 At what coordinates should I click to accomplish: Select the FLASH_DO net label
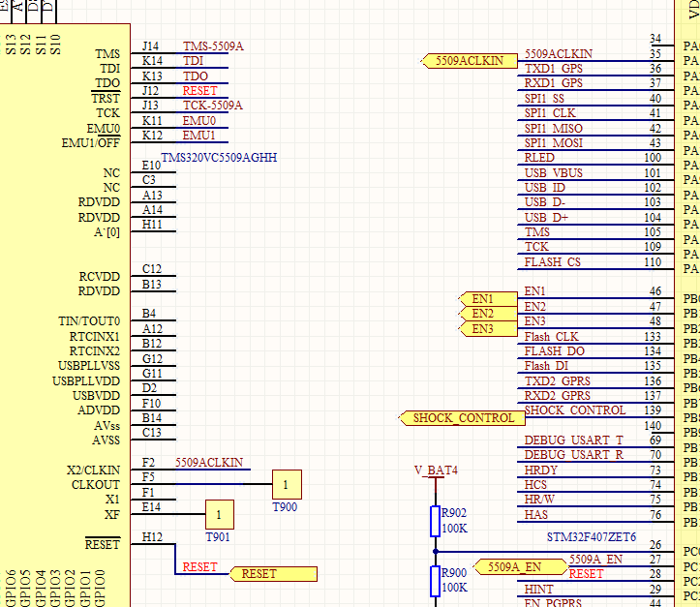coord(555,351)
